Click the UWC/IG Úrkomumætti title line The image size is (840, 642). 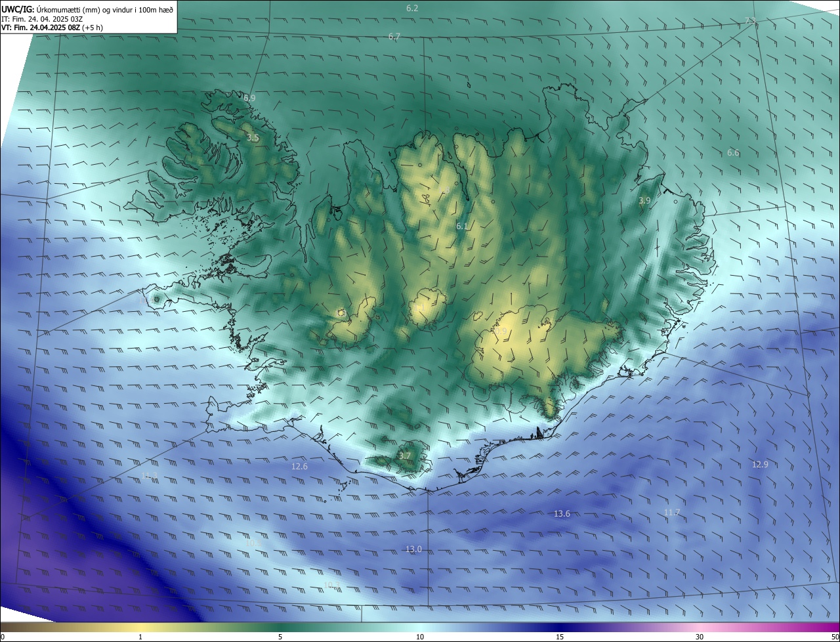[87, 9]
